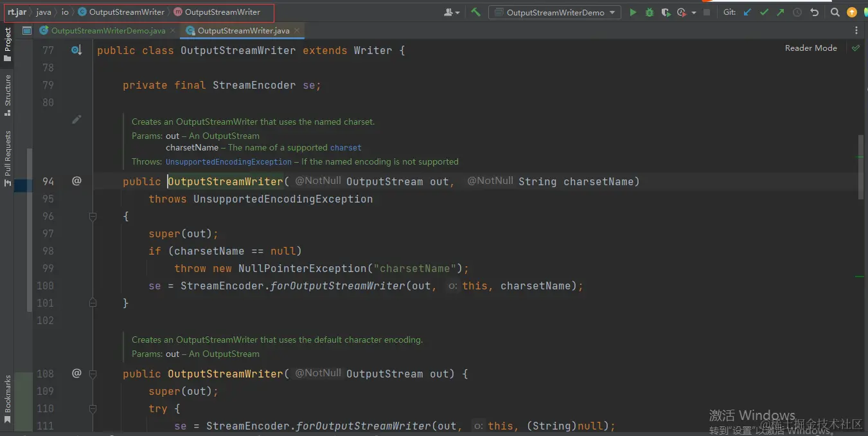Click super(out) on line 97
Image resolution: width=868 pixels, height=436 pixels.
pos(183,234)
